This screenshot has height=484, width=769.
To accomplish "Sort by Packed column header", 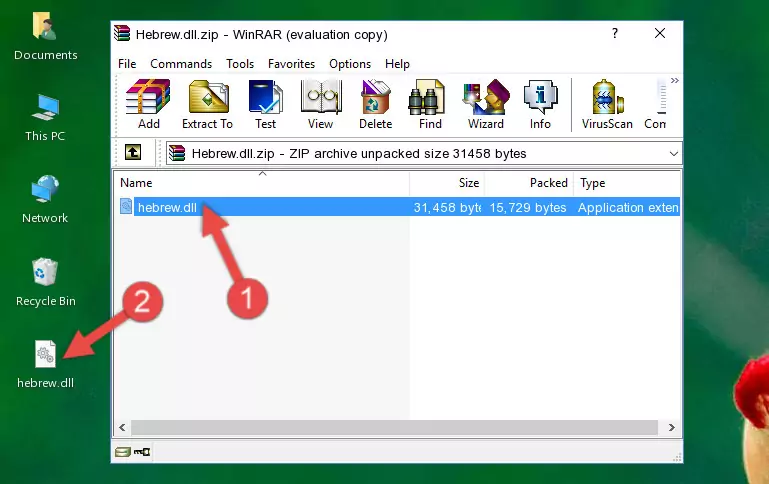I will coord(529,182).
